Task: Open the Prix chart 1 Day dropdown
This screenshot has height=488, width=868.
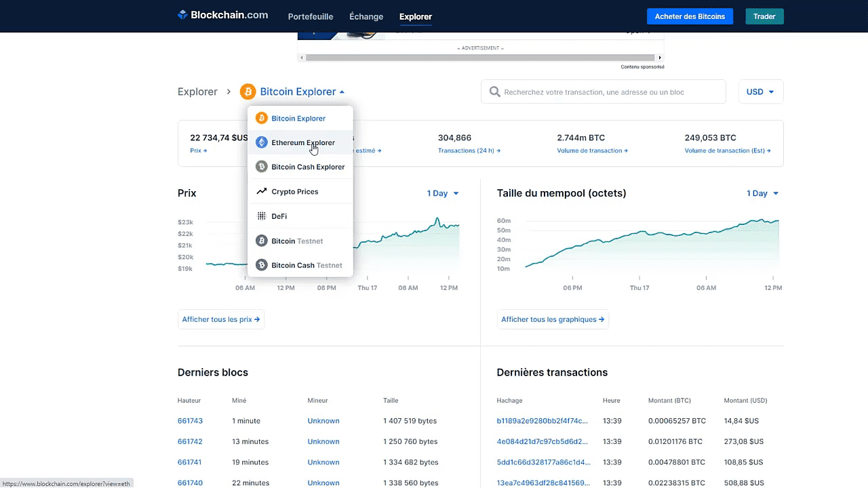Action: tap(443, 193)
